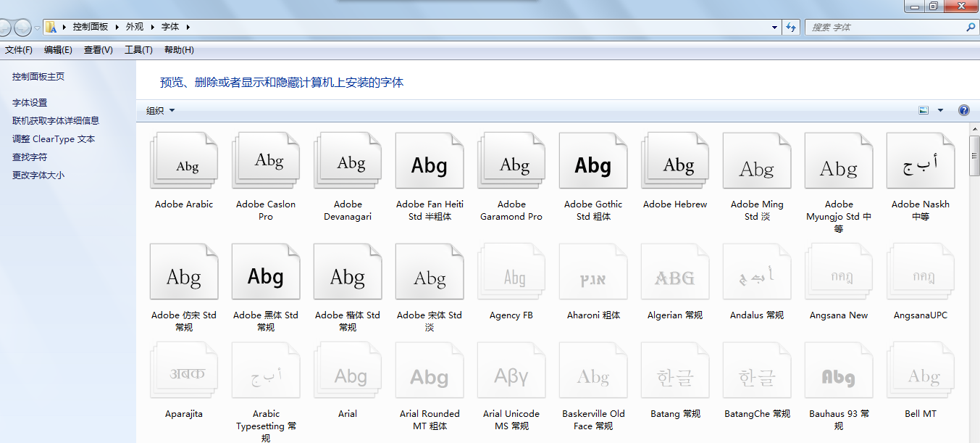Open the 文件(F) menu
The height and width of the screenshot is (443, 980).
point(19,50)
